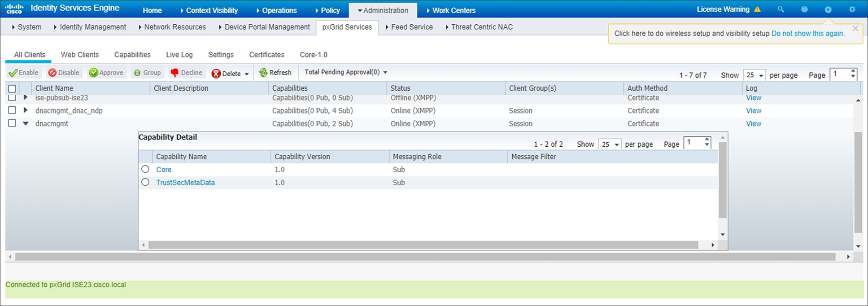Click the Refresh toolbar button
This screenshot has width=868, height=306.
click(x=275, y=73)
